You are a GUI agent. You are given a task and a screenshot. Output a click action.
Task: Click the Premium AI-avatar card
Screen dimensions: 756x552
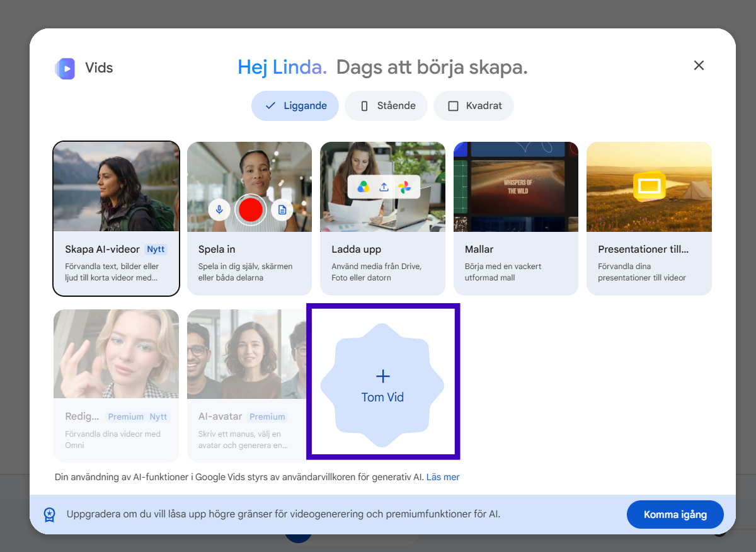coord(246,386)
